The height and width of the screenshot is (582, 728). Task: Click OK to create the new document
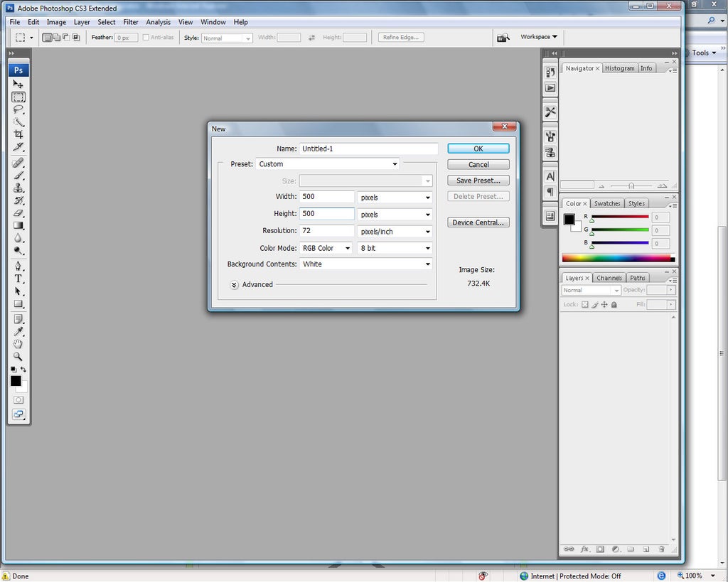click(478, 148)
